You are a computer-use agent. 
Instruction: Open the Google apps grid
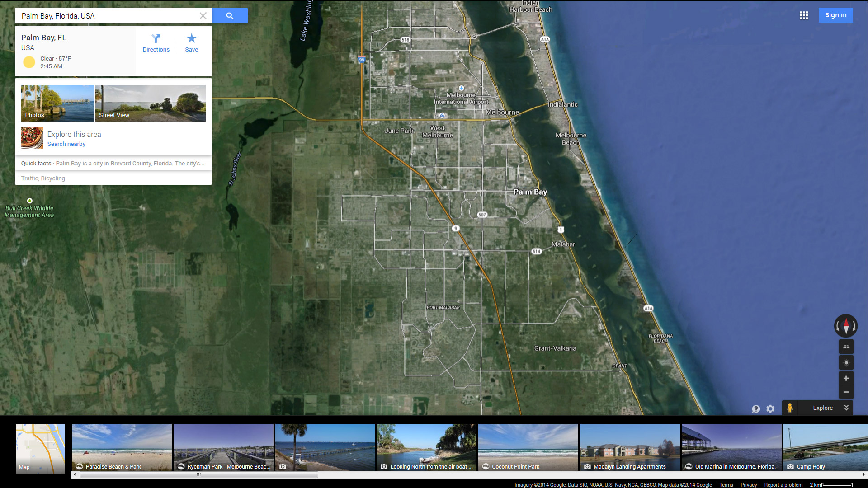(x=804, y=15)
